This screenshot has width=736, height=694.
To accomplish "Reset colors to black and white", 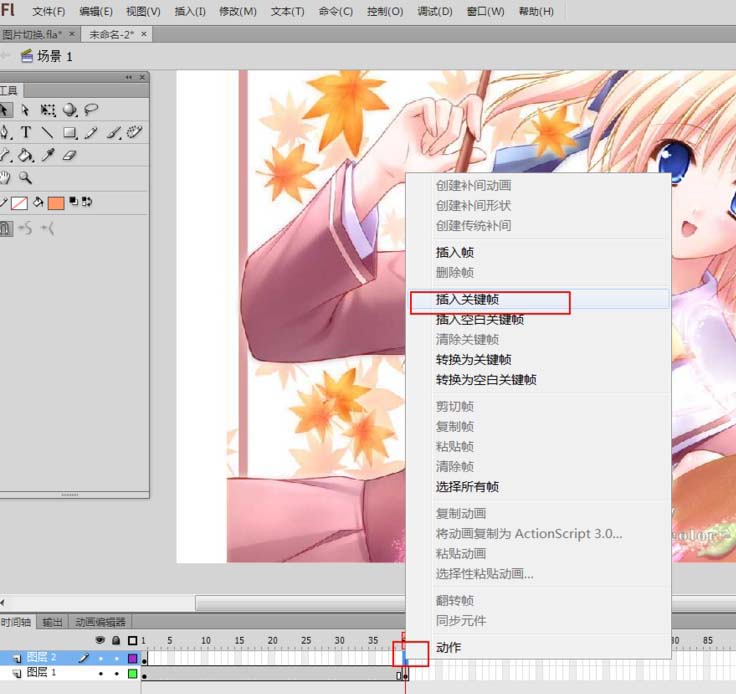I will pyautogui.click(x=74, y=201).
